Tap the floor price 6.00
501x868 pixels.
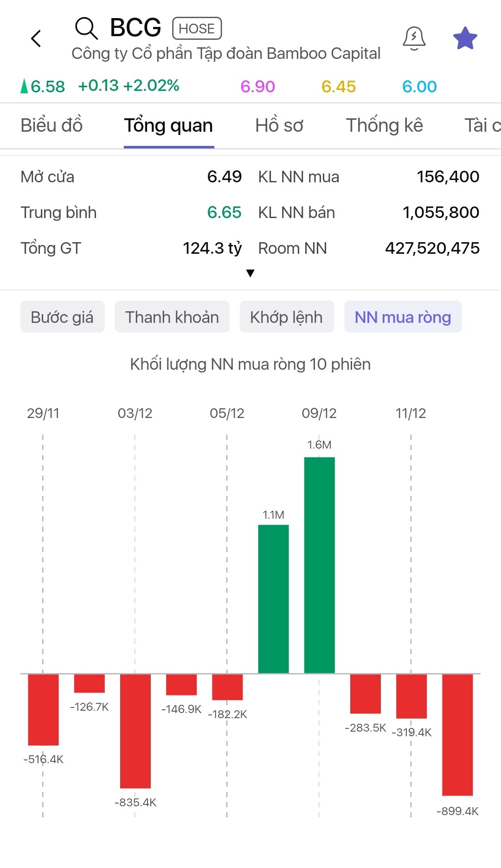click(x=419, y=87)
